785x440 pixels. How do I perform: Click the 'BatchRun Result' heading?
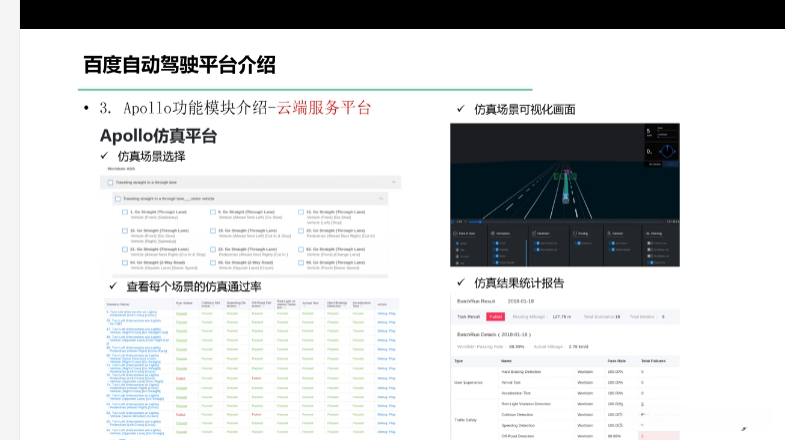(x=476, y=301)
